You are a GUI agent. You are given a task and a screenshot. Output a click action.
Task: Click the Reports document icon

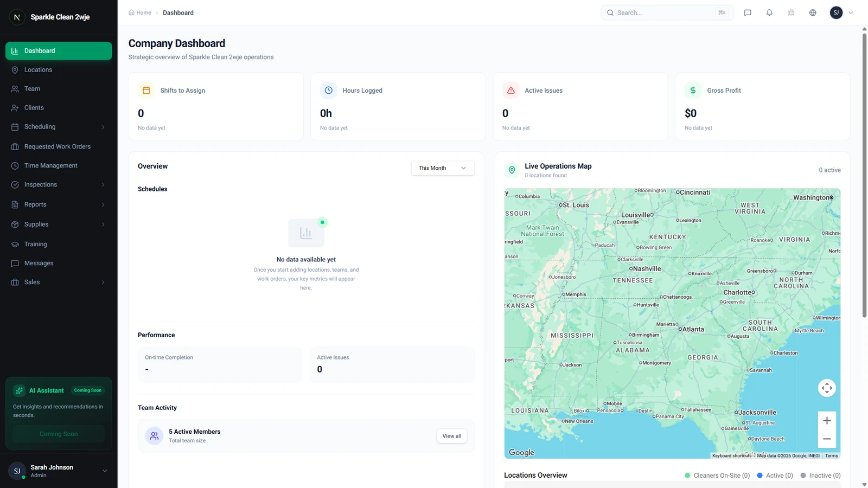pyautogui.click(x=15, y=204)
